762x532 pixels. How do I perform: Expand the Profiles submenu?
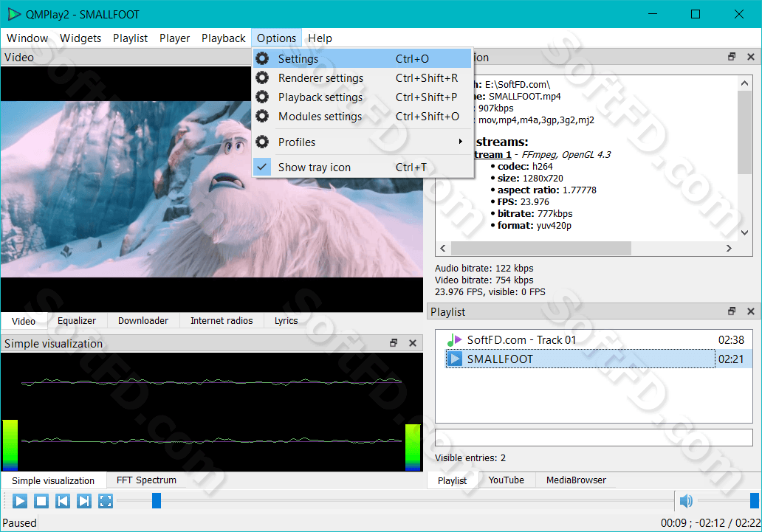[x=363, y=142]
